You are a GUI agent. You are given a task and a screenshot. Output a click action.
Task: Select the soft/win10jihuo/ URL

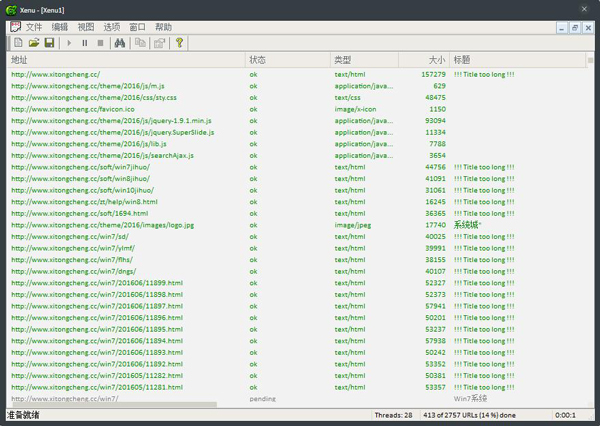[x=82, y=190]
